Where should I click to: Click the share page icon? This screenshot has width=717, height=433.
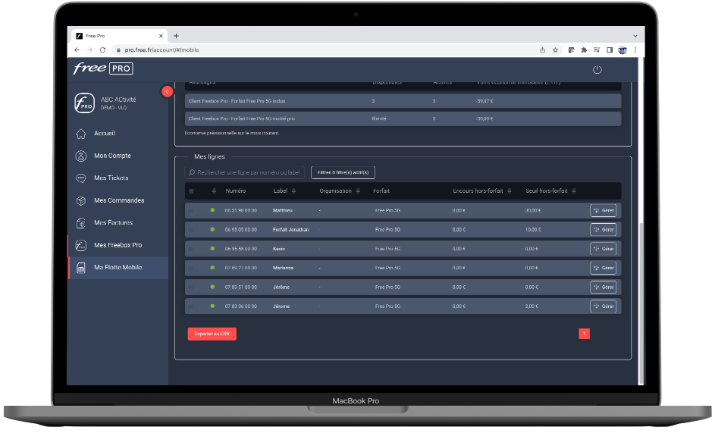tap(542, 50)
